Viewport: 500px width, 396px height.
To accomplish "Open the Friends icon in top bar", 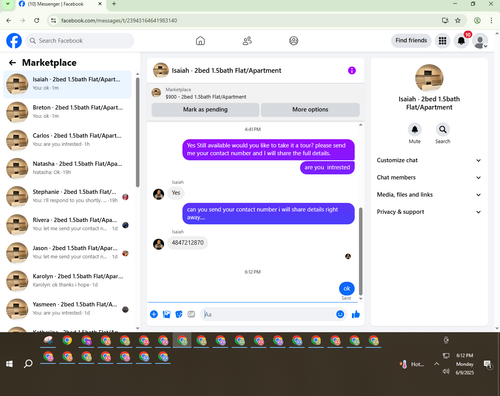I will pos(247,41).
